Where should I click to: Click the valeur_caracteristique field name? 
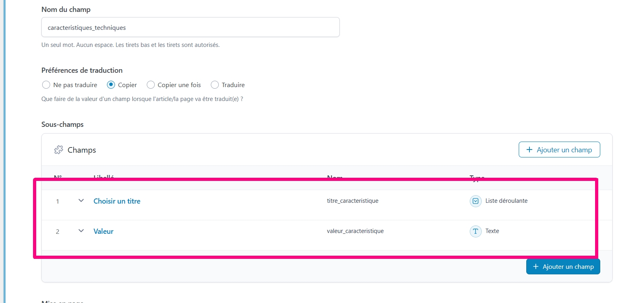355,231
